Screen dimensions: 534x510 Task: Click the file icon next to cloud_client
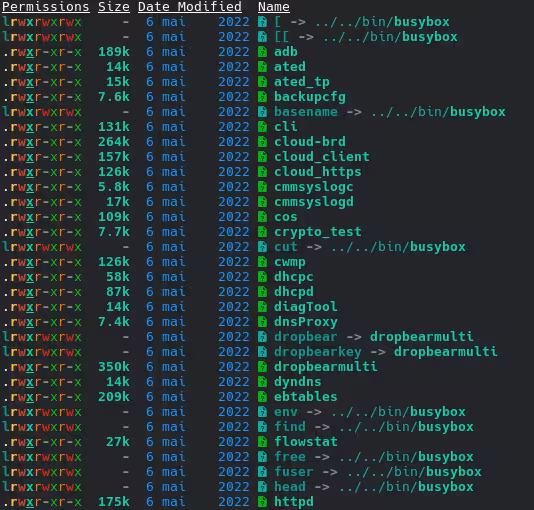point(262,157)
